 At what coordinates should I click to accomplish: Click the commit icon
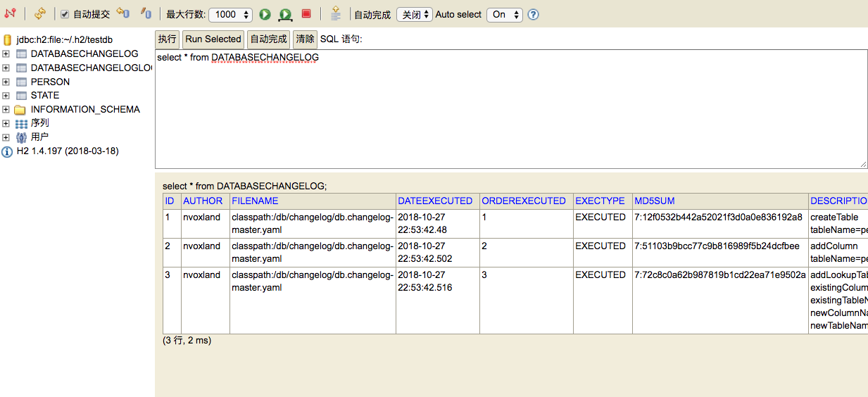(146, 13)
